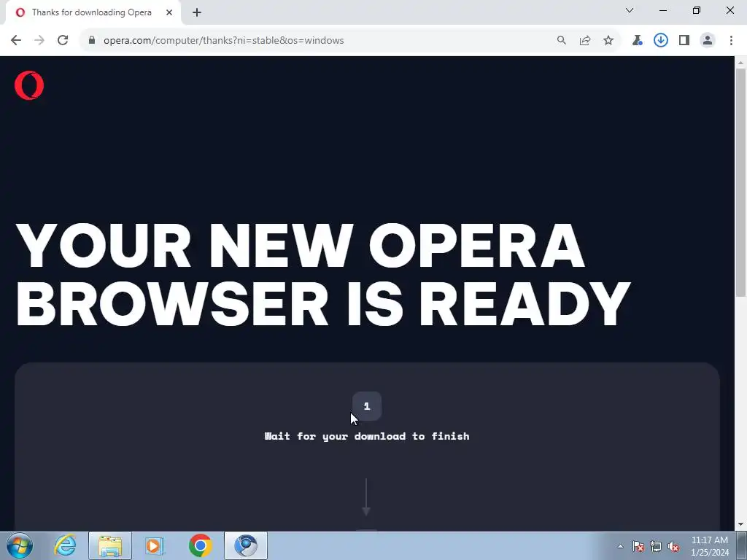Viewport: 747px width, 560px height.
Task: Open the profile avatar menu
Action: point(708,41)
